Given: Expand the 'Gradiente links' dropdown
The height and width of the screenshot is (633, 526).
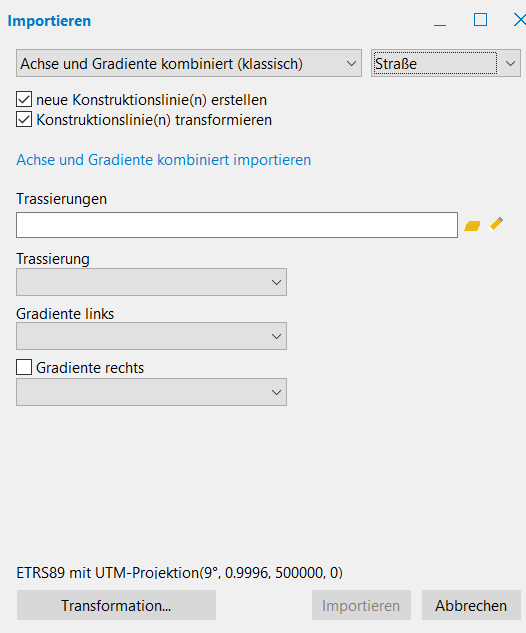Looking at the screenshot, I should tap(151, 336).
